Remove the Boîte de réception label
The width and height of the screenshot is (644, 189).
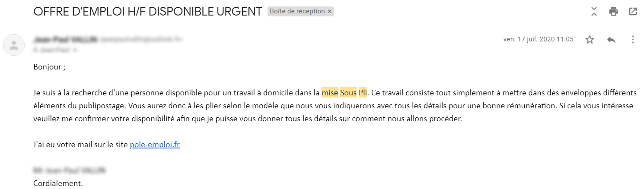(330, 12)
